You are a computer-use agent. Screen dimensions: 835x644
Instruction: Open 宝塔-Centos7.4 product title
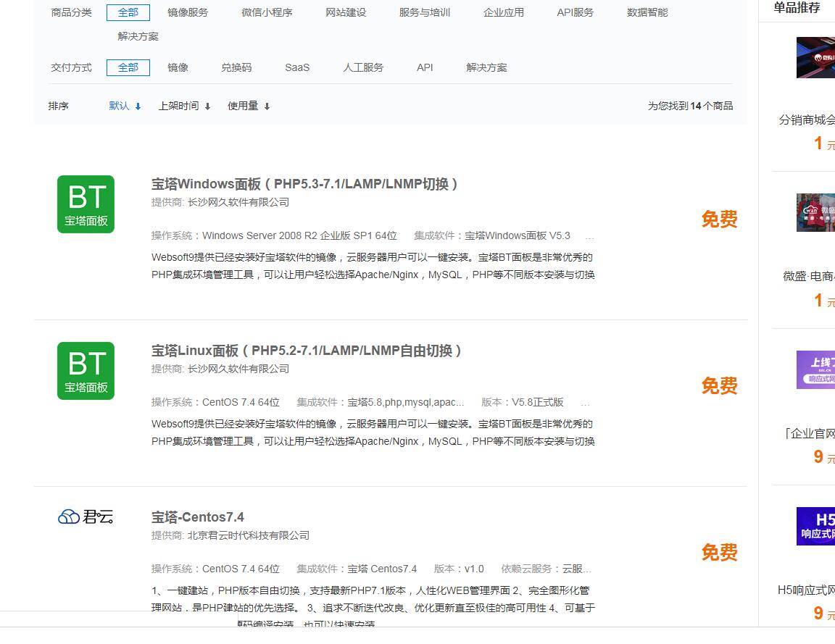pyautogui.click(x=198, y=517)
